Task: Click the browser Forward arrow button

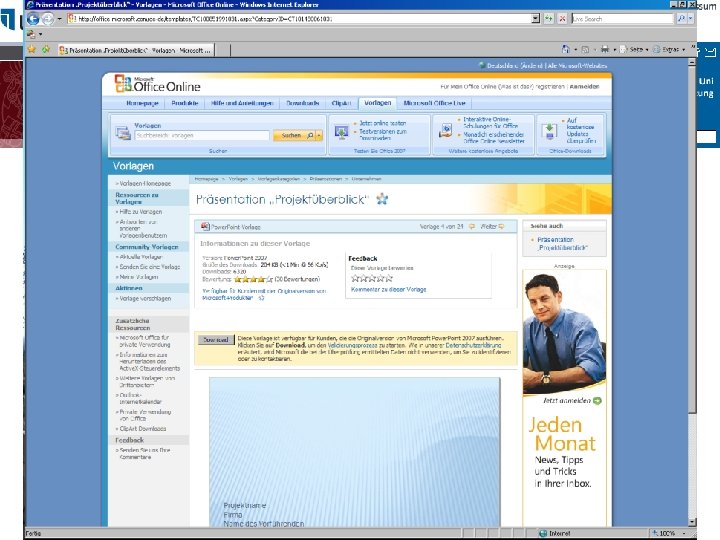Action: [x=48, y=19]
